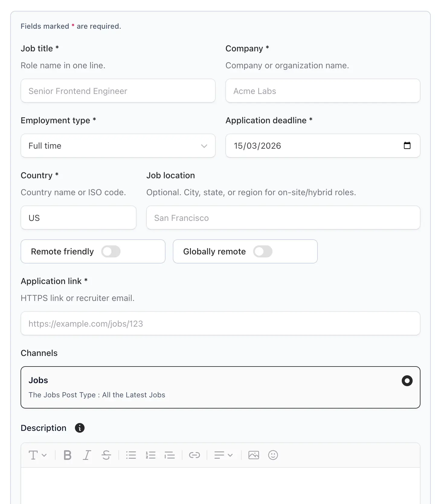Open the text alignment dropdown

click(x=224, y=455)
